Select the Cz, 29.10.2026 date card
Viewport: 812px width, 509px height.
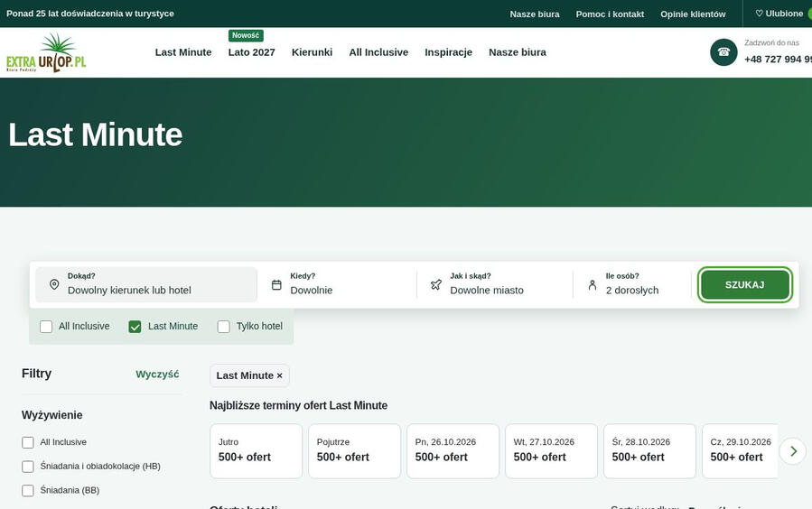coord(740,451)
